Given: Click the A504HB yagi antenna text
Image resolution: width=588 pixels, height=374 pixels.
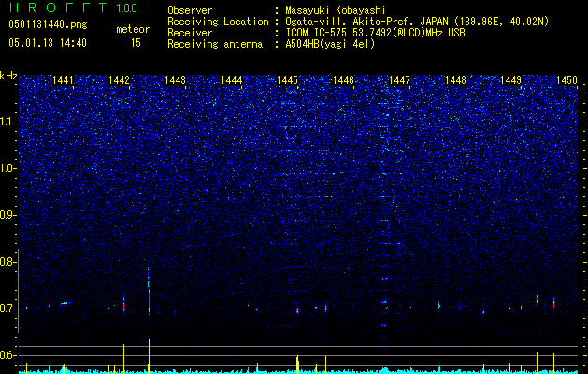Looking at the screenshot, I should tap(330, 44).
